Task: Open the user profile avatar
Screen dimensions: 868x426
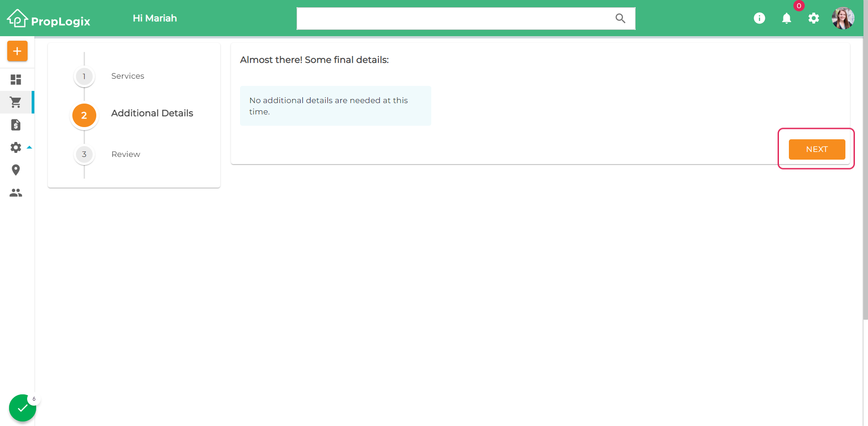Action: (x=843, y=18)
